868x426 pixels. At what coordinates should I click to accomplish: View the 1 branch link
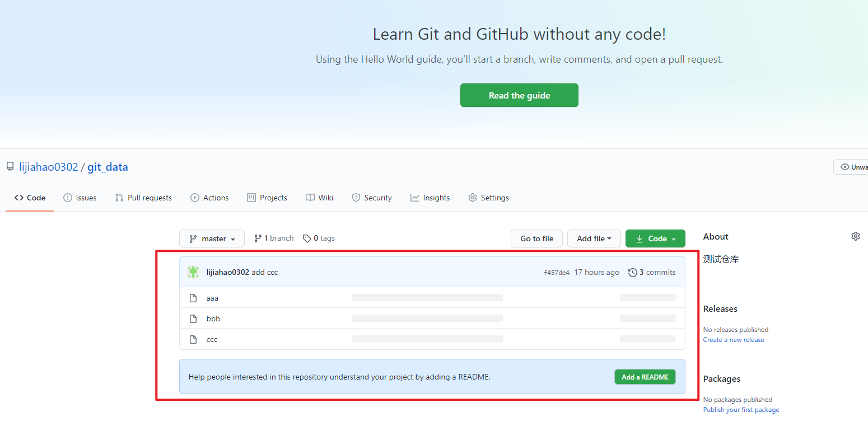tap(274, 238)
